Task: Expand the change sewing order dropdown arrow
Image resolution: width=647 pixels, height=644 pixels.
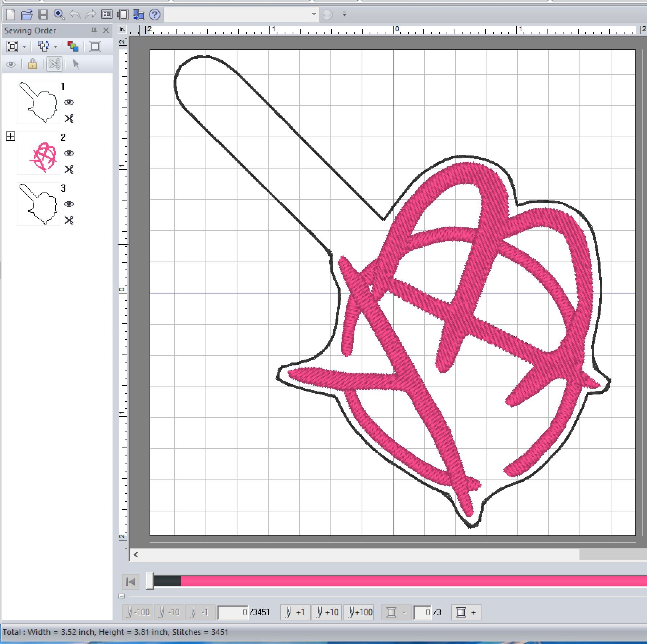Action: tap(56, 46)
